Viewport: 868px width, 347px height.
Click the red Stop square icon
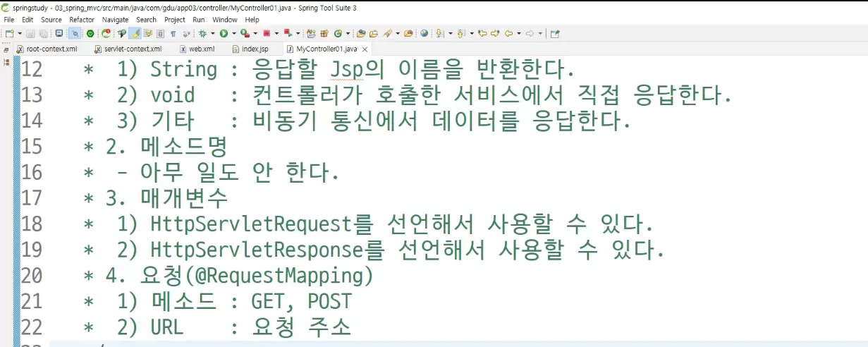267,33
